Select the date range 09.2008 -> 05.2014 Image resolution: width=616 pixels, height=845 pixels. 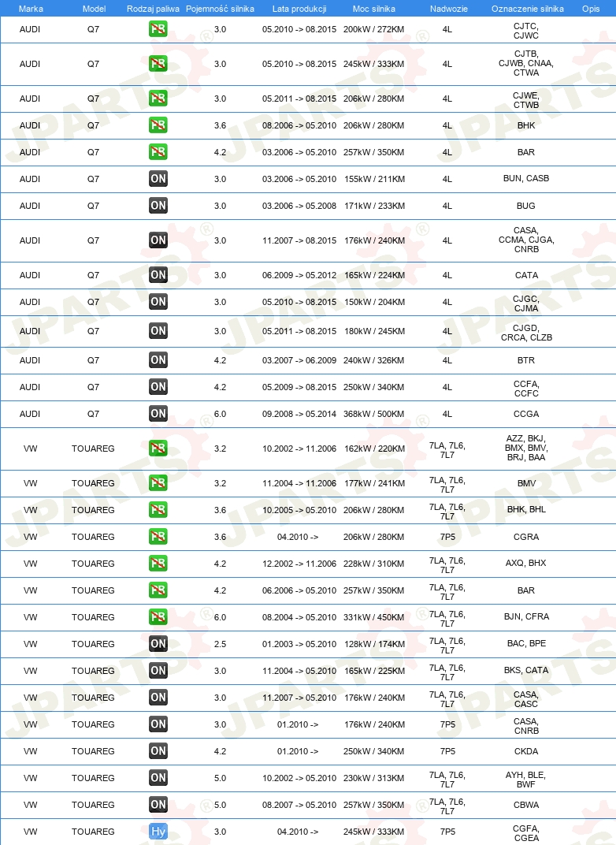click(x=299, y=414)
